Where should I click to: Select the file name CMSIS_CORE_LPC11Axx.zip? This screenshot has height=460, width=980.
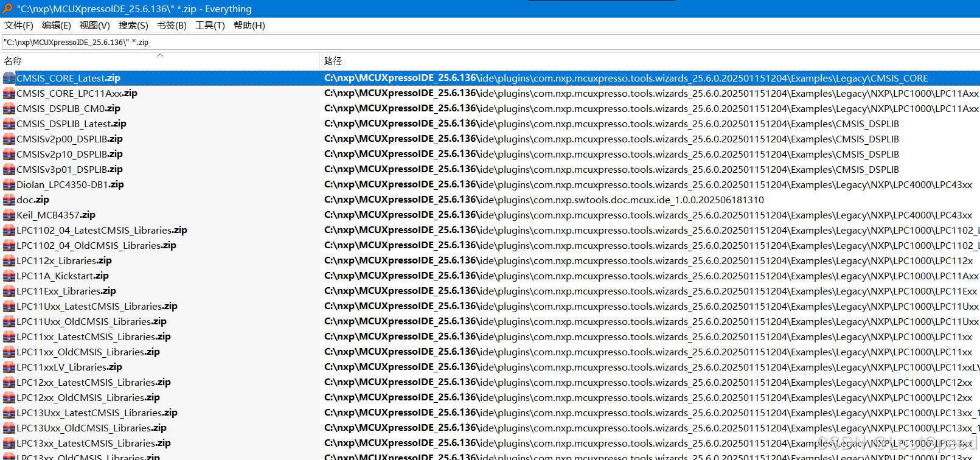click(77, 94)
